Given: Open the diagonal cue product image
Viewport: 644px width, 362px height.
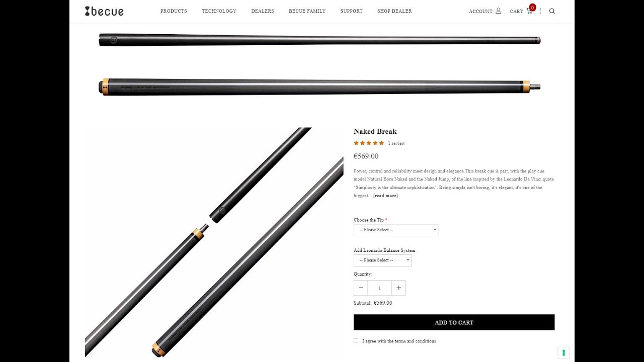Looking at the screenshot, I should (x=214, y=242).
